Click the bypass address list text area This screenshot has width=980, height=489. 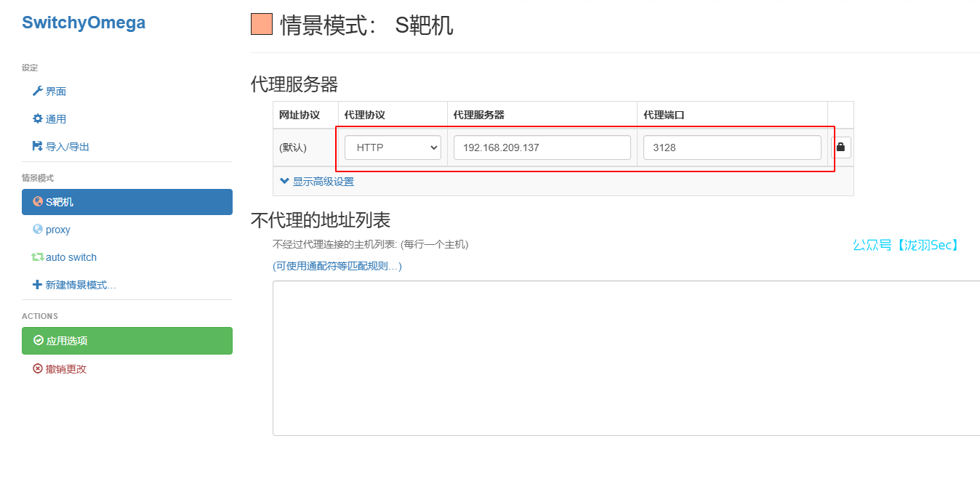pos(625,358)
